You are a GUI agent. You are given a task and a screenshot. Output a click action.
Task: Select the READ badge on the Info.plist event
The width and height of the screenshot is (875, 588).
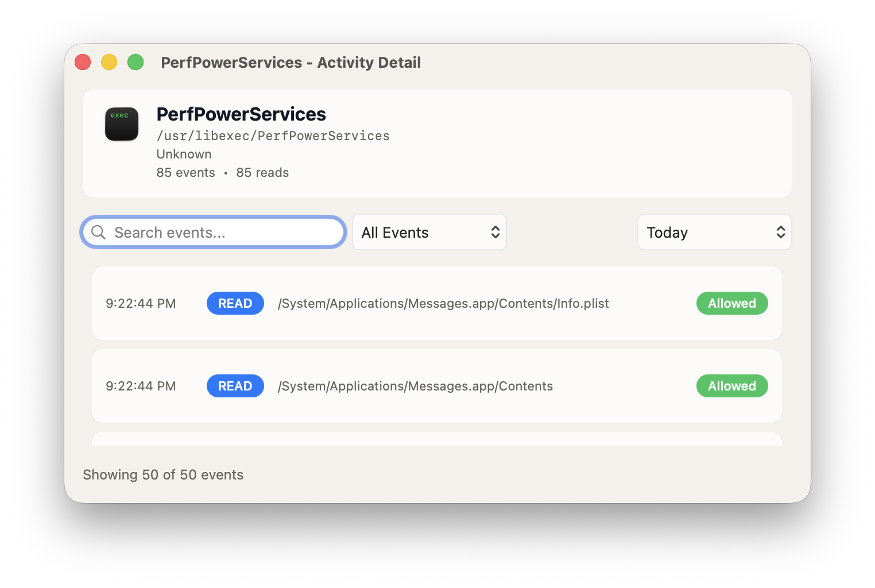[235, 303]
